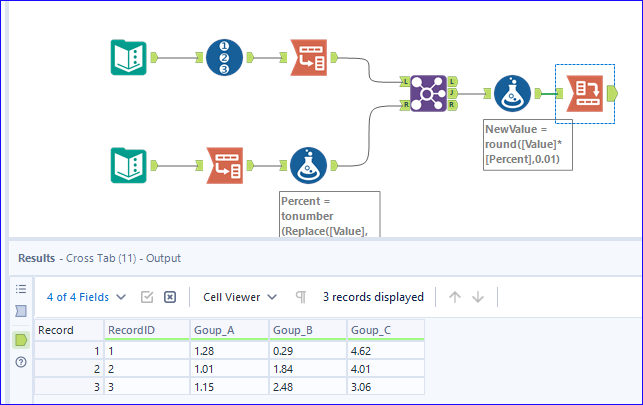Click the Goup_A column header

pyautogui.click(x=229, y=330)
